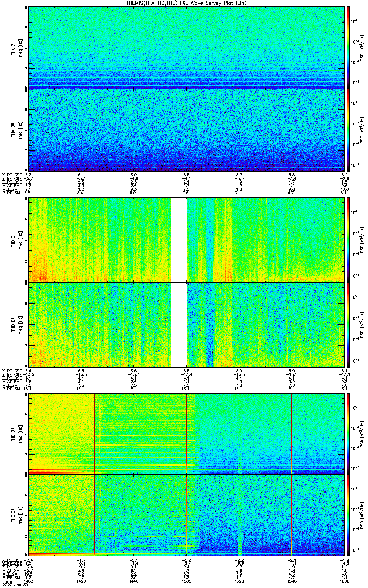
Task: Click the plot title THEMIS FGL Wave Survey Plot
Action: pos(186,3)
